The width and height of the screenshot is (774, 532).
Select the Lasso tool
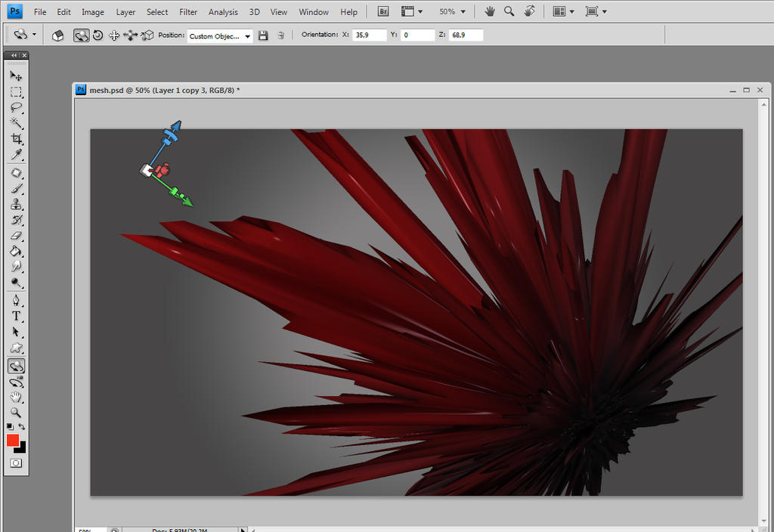pos(16,107)
